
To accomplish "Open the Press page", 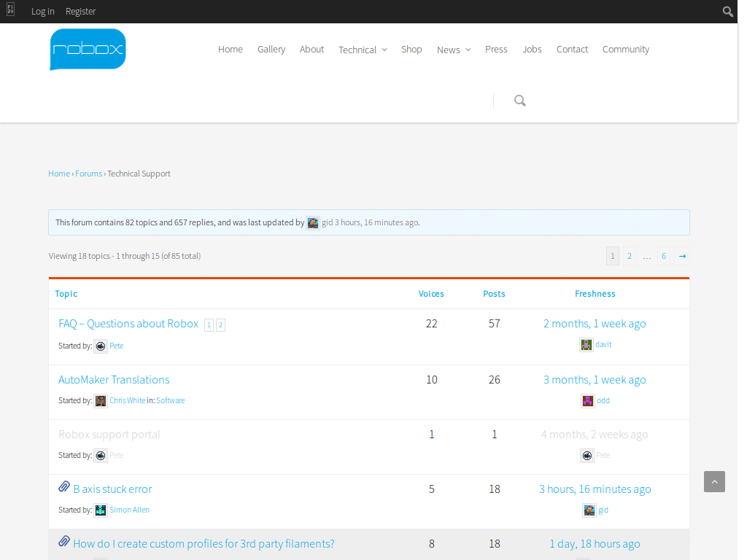I will [496, 50].
